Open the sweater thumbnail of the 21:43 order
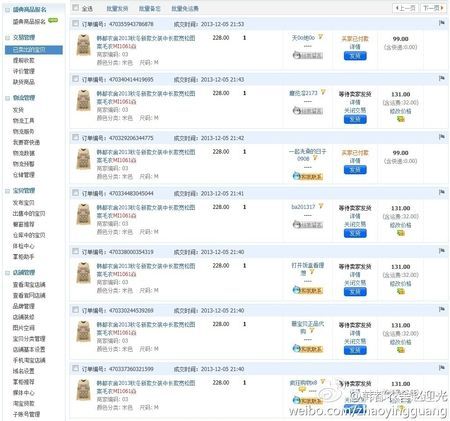The height and width of the screenshot is (421, 450). coord(83,100)
